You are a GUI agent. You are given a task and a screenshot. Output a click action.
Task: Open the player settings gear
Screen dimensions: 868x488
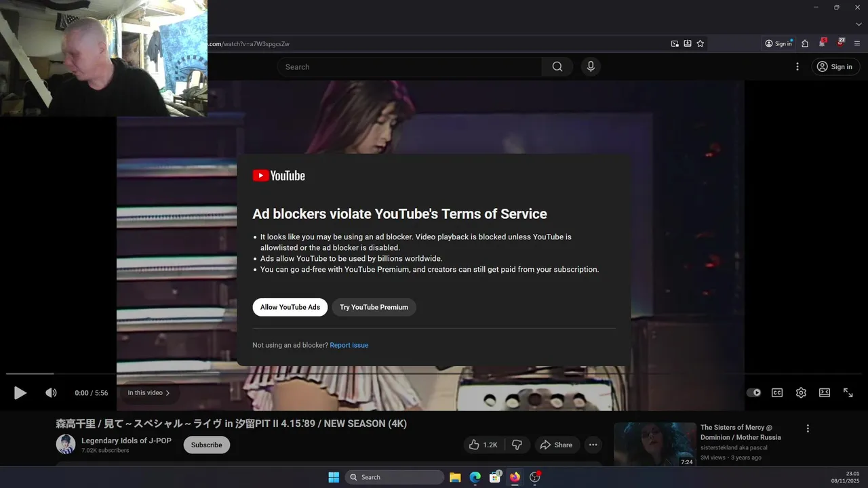point(801,392)
